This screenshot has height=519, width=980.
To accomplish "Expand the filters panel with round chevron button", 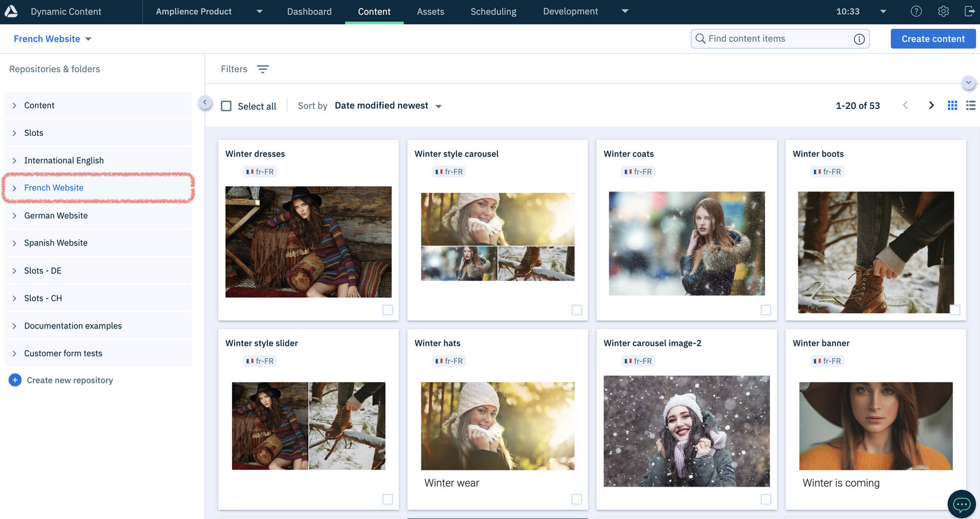I will 968,82.
